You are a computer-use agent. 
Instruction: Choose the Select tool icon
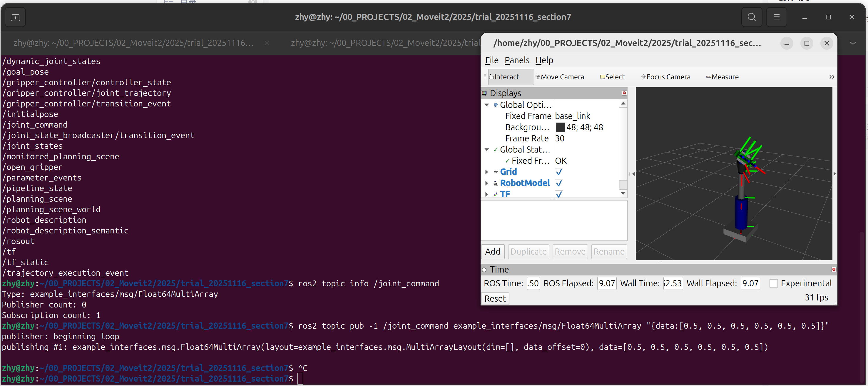coord(602,77)
